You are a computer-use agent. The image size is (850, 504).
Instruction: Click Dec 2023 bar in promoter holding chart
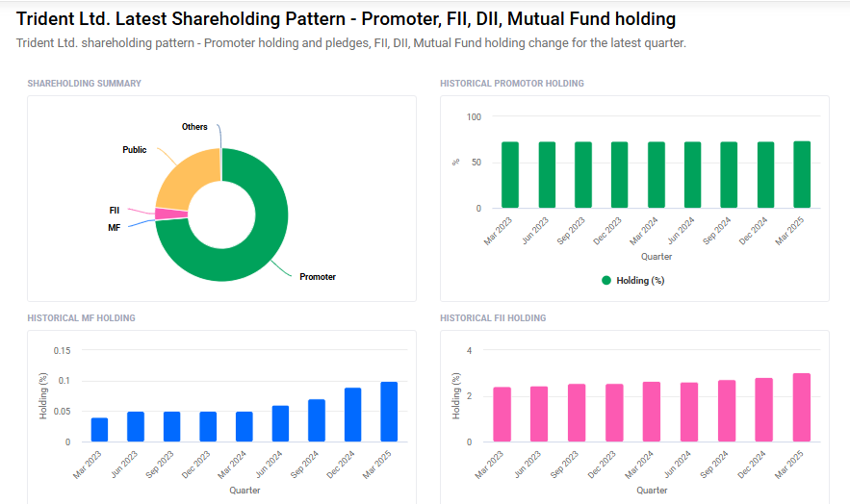pyautogui.click(x=620, y=175)
